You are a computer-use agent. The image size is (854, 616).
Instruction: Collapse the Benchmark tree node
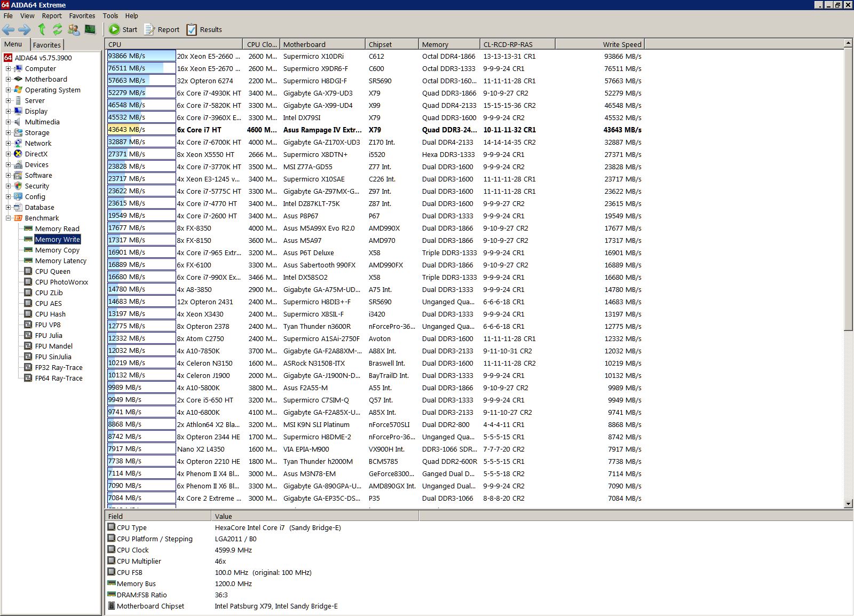(9, 218)
